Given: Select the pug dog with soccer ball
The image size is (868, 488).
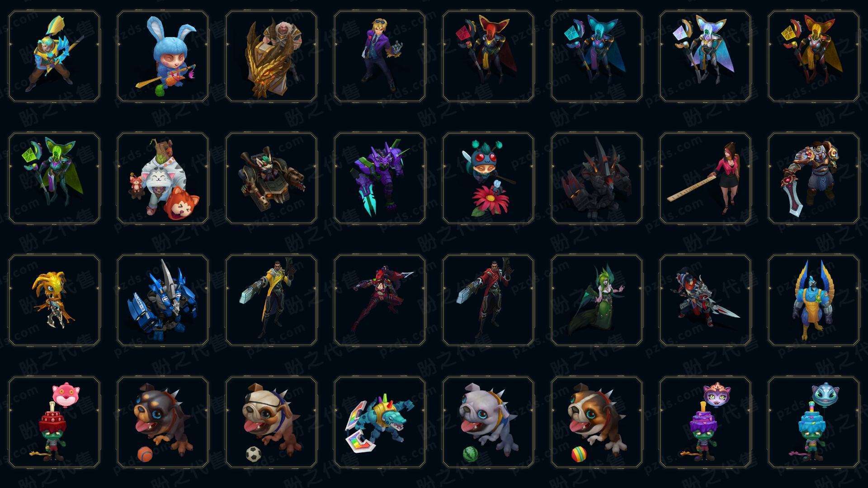Looking at the screenshot, I should (271, 422).
